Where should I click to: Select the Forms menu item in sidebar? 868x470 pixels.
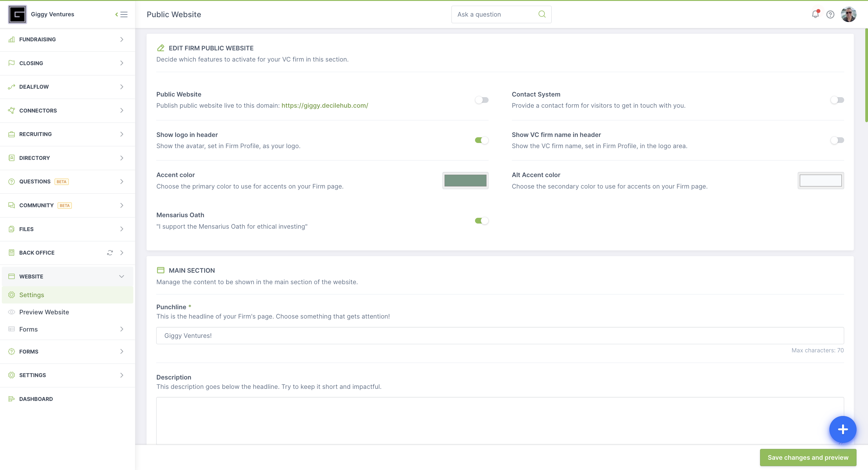click(x=28, y=329)
